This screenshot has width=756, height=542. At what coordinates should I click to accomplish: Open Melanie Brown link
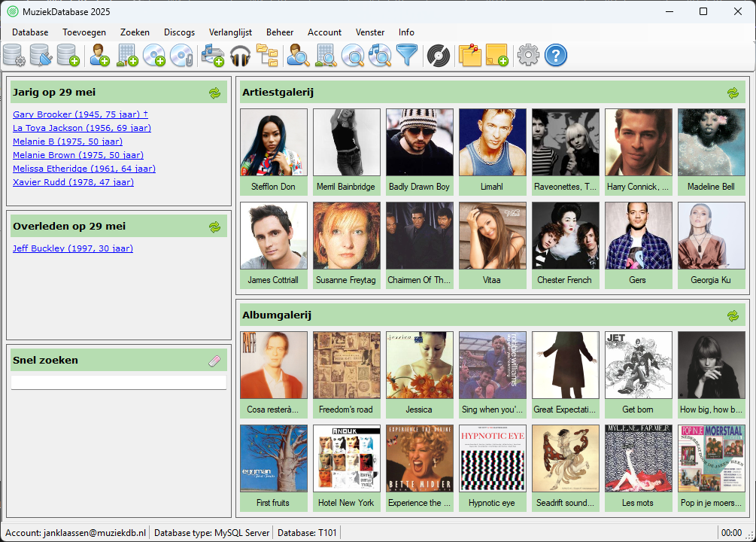[x=78, y=155]
